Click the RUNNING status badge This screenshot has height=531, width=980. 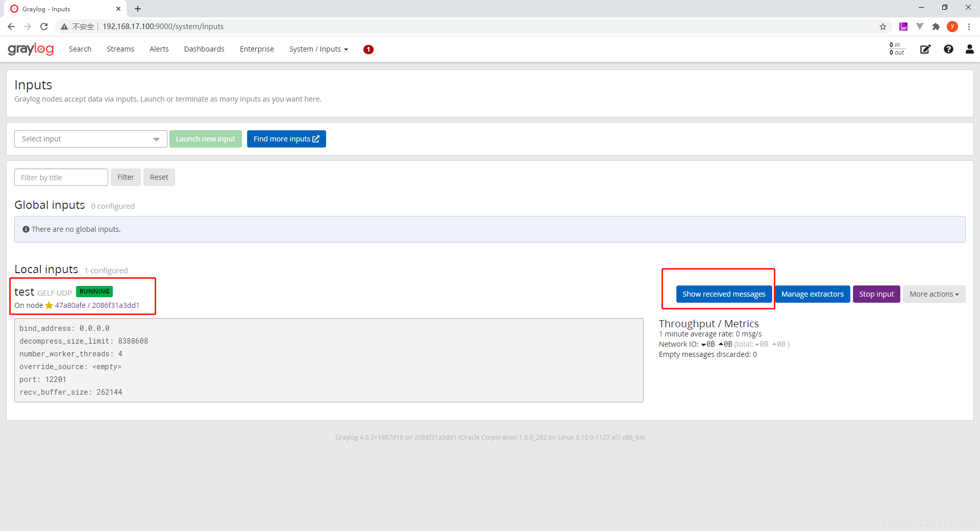click(x=94, y=292)
